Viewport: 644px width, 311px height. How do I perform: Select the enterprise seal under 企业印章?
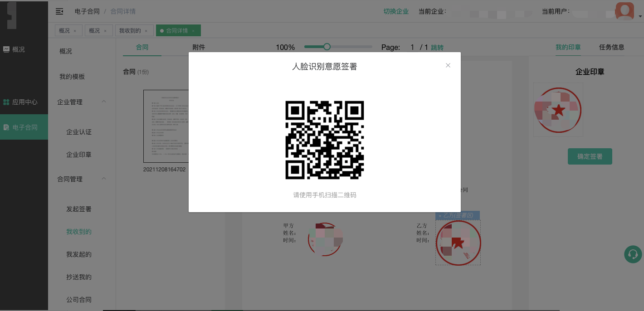(558, 110)
